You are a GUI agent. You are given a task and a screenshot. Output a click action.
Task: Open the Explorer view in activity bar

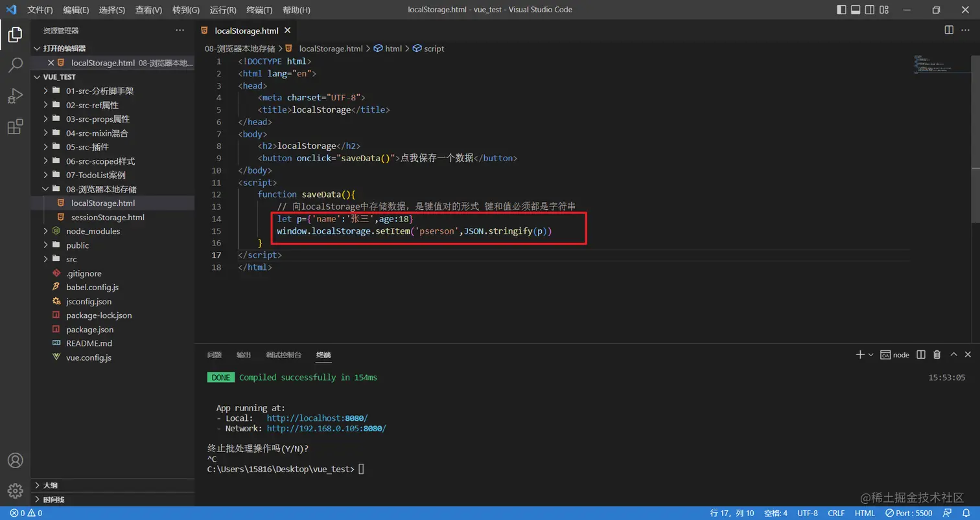(x=15, y=34)
